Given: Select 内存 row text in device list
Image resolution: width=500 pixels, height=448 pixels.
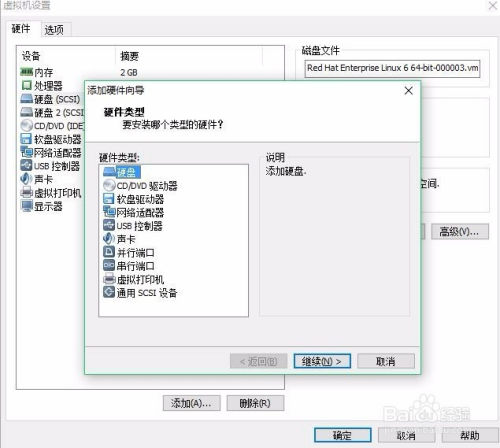Looking at the screenshot, I should (44, 72).
